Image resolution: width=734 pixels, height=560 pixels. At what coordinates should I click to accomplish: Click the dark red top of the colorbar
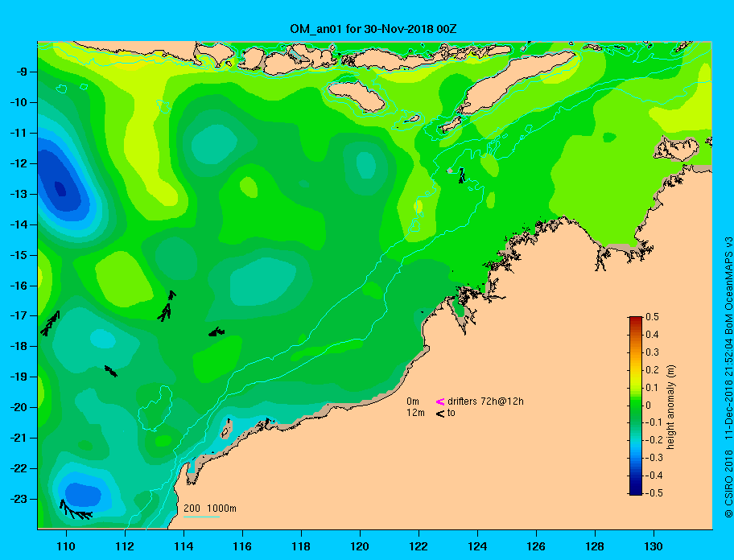tap(636, 320)
